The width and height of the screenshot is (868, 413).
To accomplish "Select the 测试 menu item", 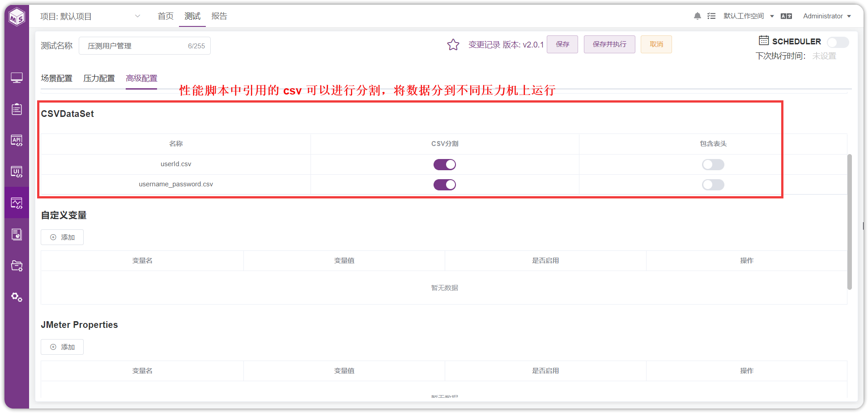I will pos(192,16).
